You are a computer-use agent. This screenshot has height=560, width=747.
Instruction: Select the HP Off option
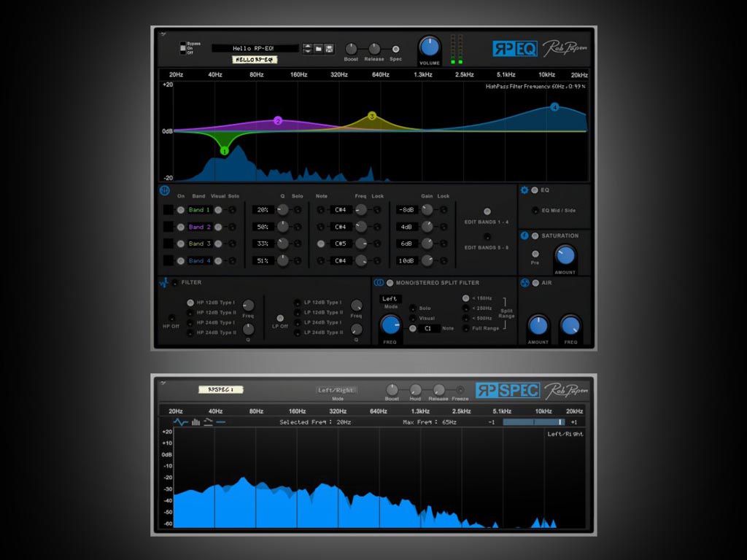171,318
